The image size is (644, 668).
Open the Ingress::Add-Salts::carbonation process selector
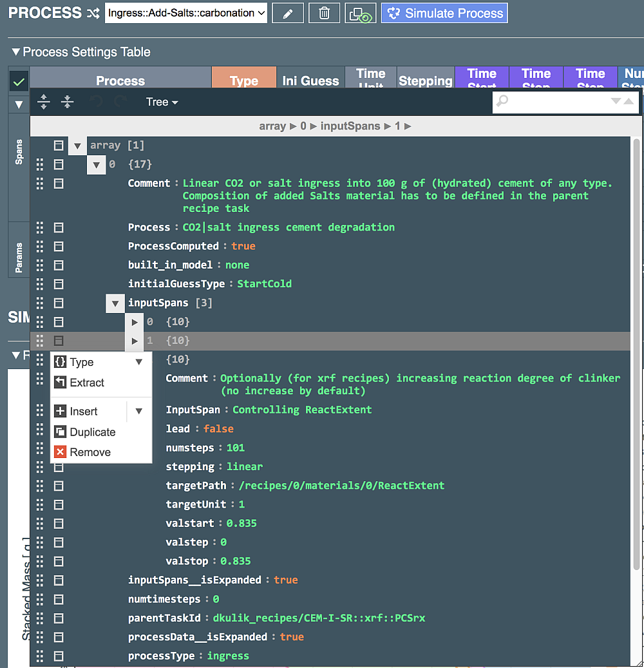click(x=185, y=13)
